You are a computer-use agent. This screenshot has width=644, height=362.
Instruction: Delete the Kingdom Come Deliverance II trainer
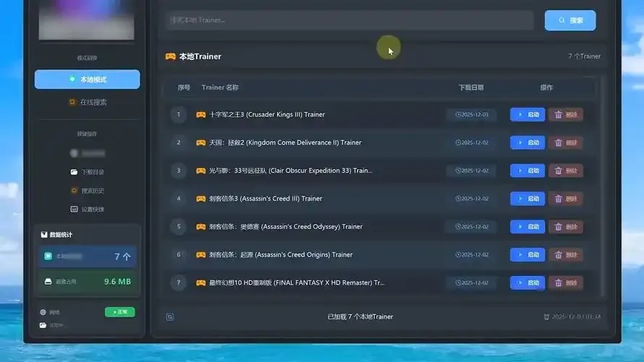pos(566,143)
